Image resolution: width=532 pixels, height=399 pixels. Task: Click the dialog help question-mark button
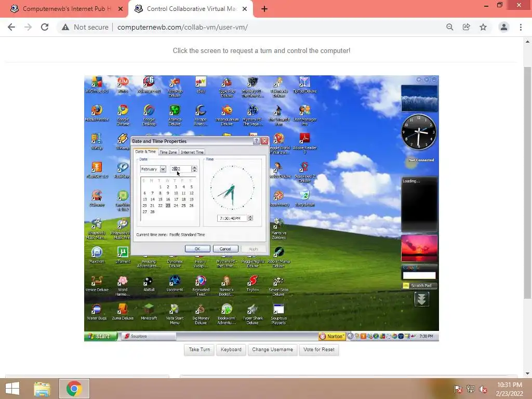257,141
